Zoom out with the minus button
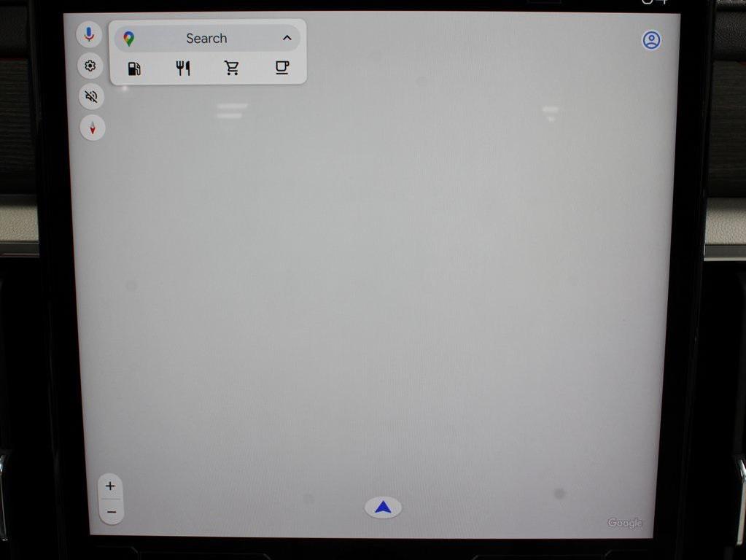 [111, 512]
